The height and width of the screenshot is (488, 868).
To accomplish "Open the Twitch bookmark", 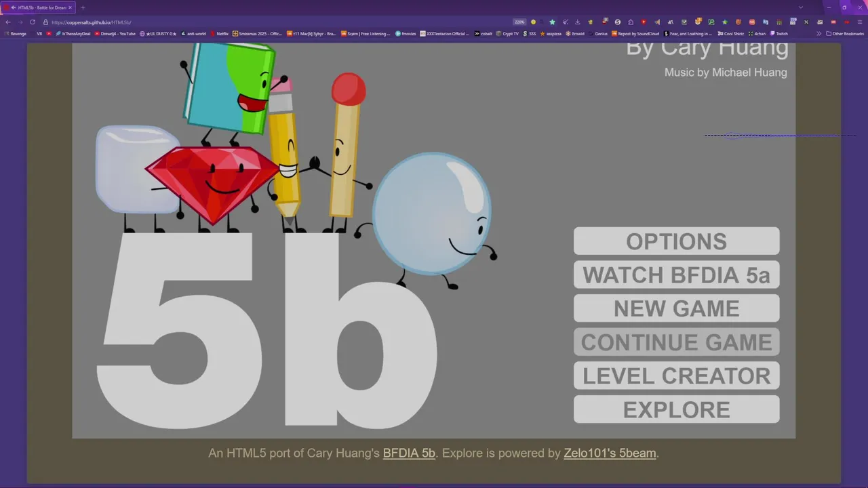I will [778, 33].
